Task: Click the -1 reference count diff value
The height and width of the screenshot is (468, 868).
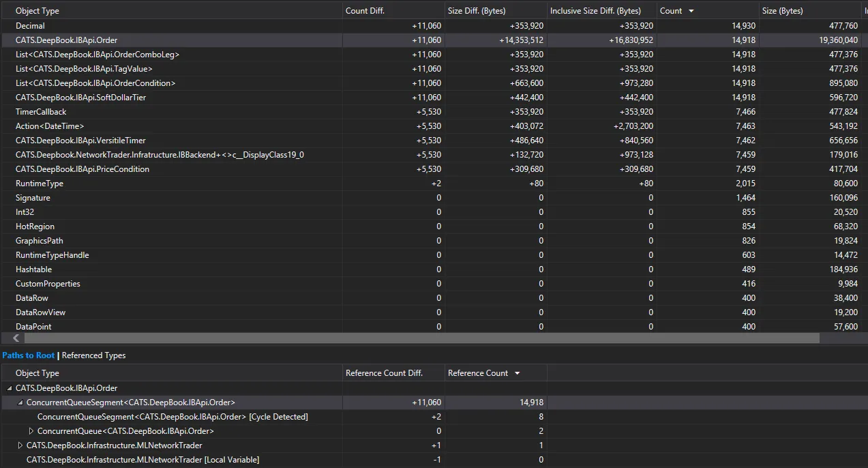Action: [437, 460]
